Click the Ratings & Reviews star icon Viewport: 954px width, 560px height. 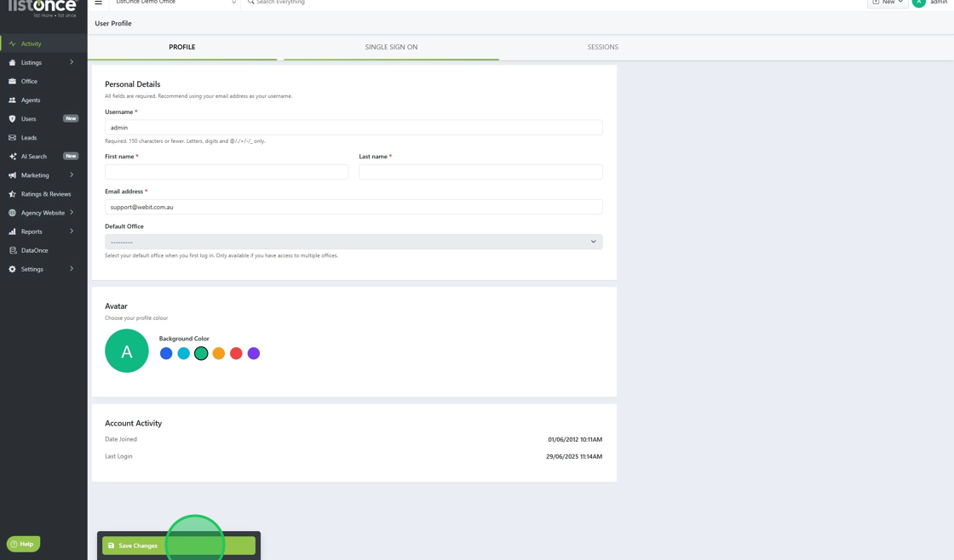click(x=12, y=195)
